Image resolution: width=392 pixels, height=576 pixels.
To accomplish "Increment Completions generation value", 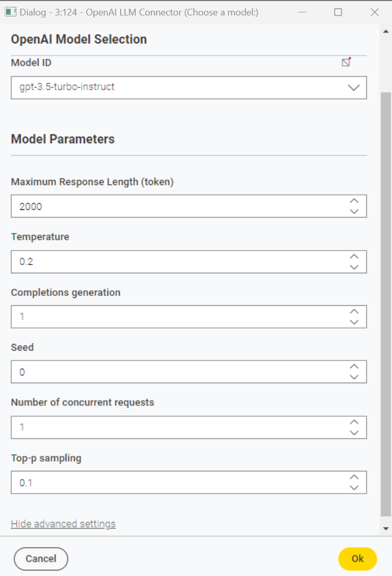I will [x=354, y=311].
